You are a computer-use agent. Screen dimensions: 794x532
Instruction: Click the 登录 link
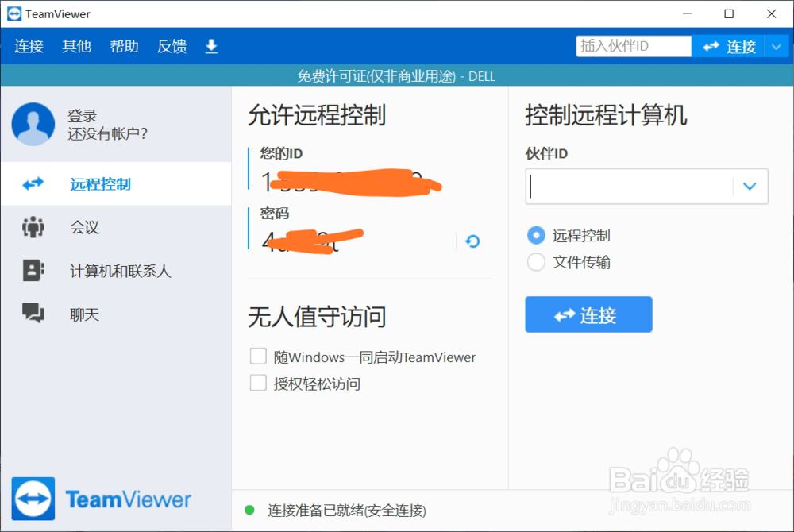[x=83, y=116]
